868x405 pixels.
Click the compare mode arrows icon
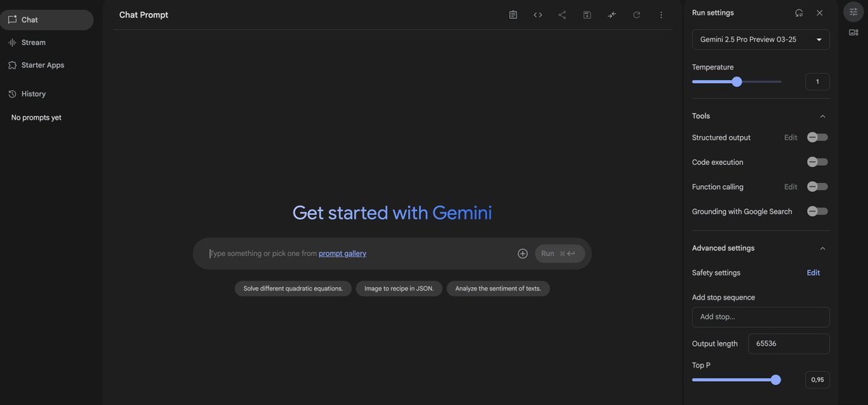(x=612, y=14)
